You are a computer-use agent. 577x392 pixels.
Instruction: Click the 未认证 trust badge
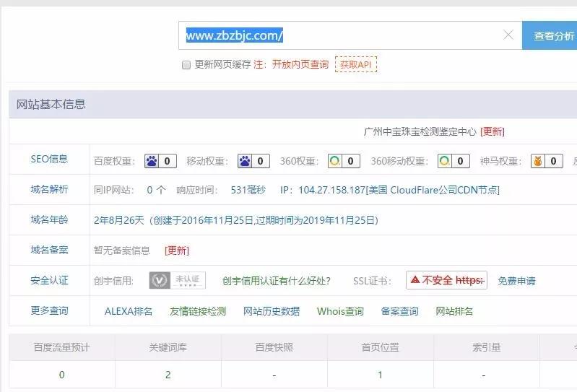point(178,281)
